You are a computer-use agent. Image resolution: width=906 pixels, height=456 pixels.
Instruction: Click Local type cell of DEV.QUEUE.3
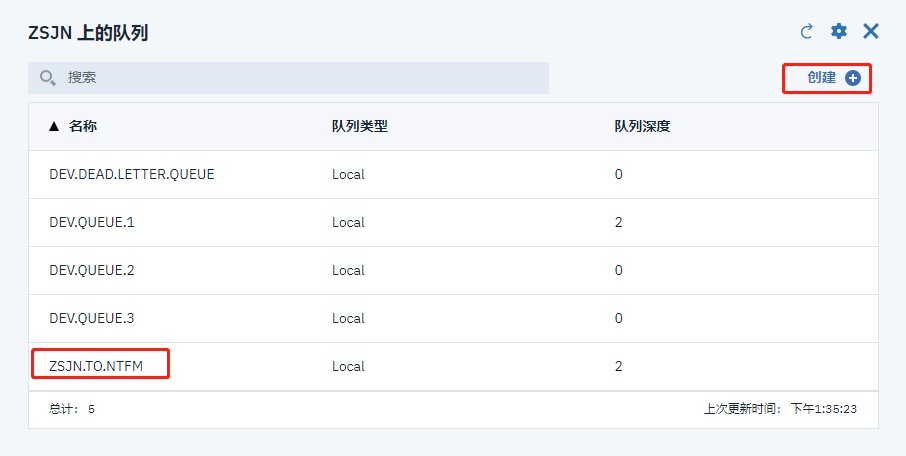click(x=348, y=318)
